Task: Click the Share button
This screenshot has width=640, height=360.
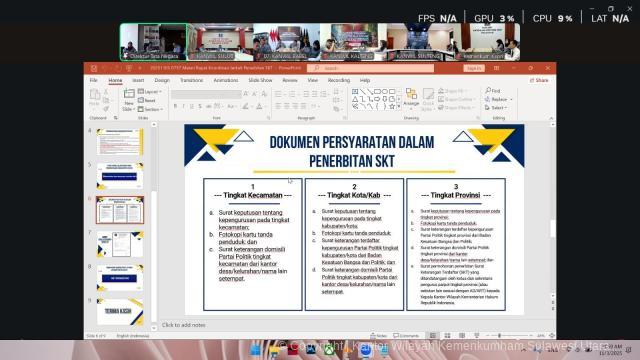Action: point(539,80)
